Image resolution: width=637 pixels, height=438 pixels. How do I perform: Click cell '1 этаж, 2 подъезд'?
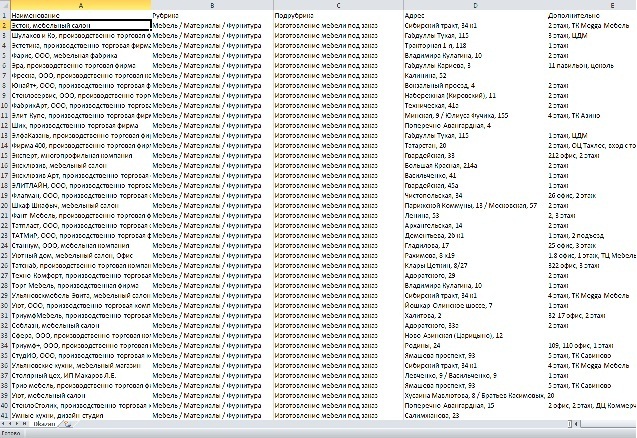click(592, 235)
